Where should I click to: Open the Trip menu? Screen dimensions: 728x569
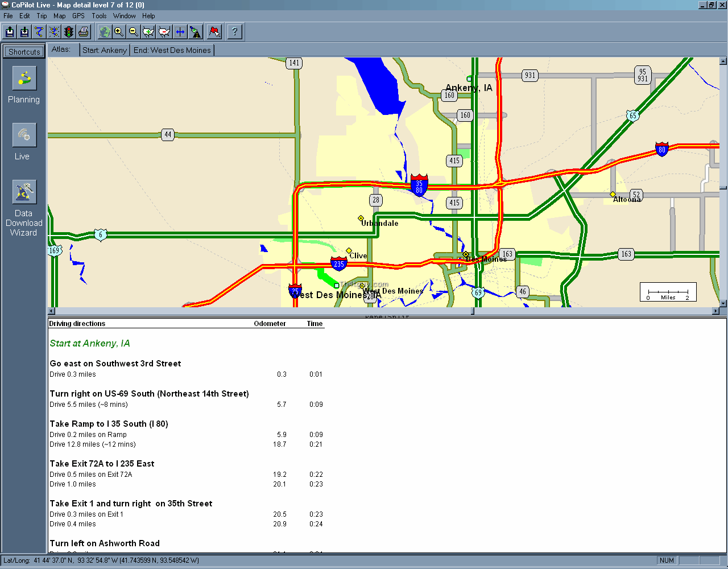[42, 16]
